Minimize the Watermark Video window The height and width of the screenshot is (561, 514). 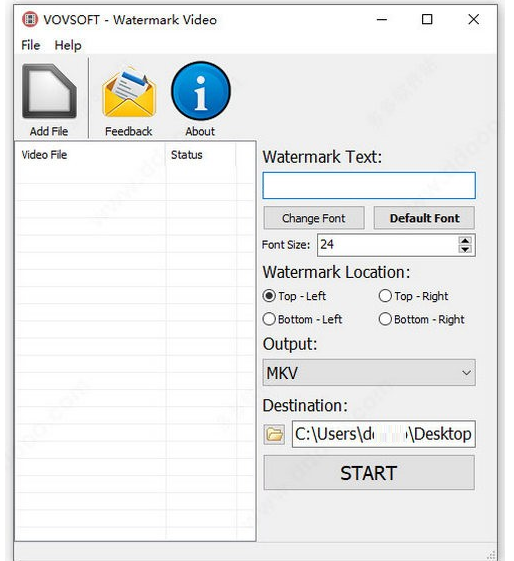(382, 19)
